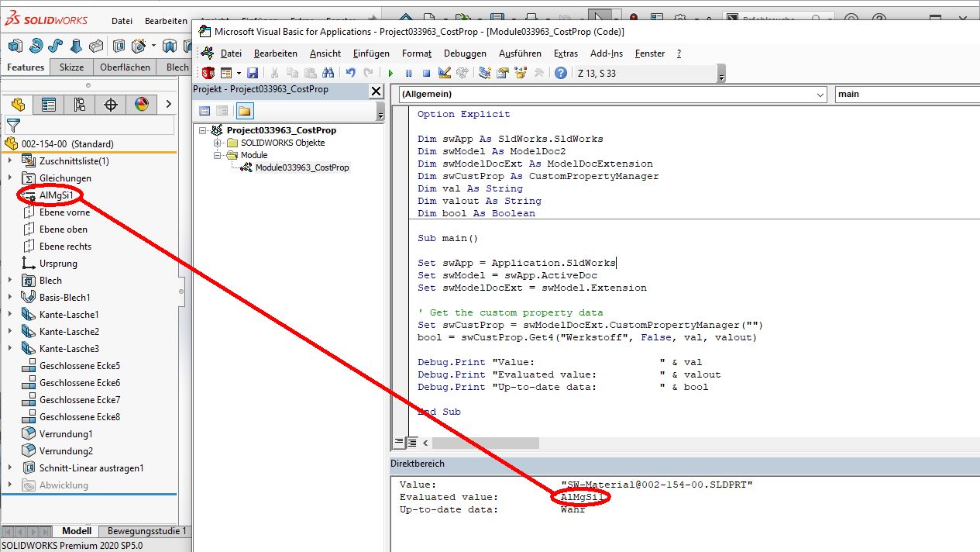Click the filter funnel icon in feature tree
Image resolution: width=980 pixels, height=552 pixels.
pos(13,125)
